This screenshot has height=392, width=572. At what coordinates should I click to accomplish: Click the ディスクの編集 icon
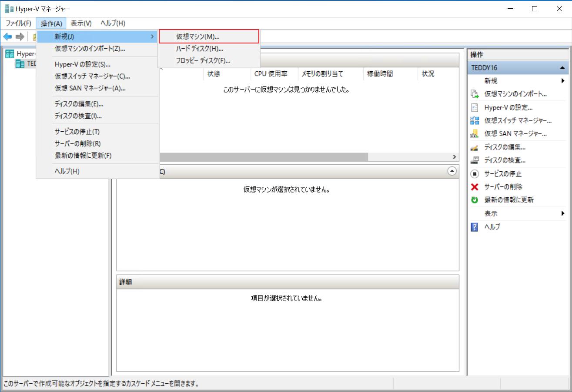474,147
